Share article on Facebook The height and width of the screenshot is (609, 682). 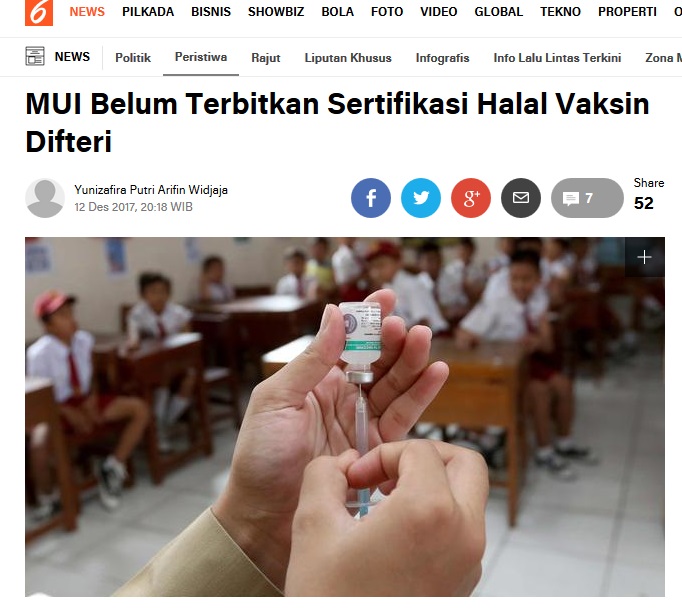[x=371, y=198]
